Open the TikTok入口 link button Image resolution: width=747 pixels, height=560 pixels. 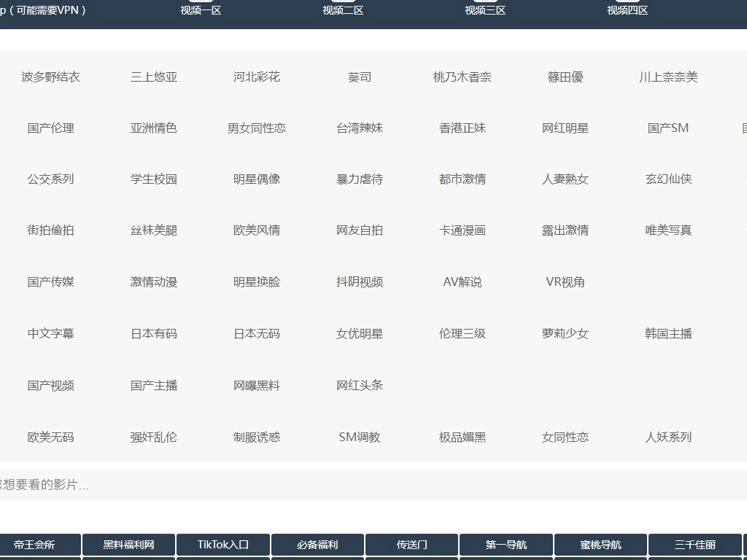coord(223,545)
